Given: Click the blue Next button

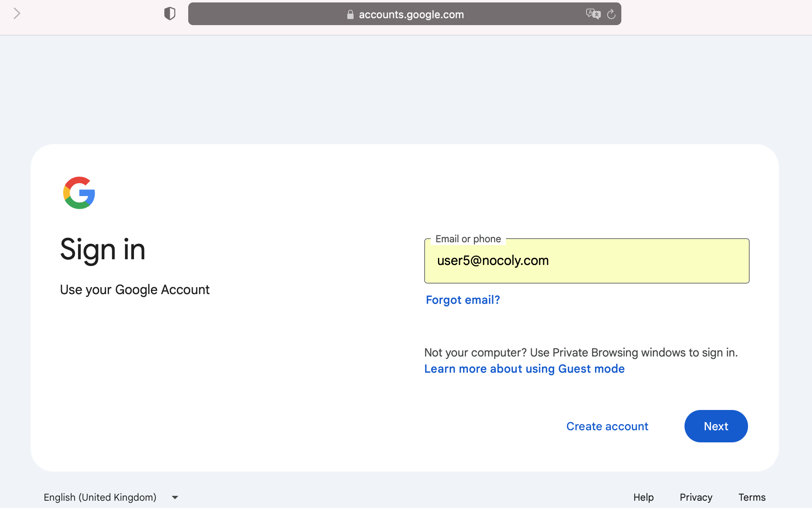Looking at the screenshot, I should point(716,426).
